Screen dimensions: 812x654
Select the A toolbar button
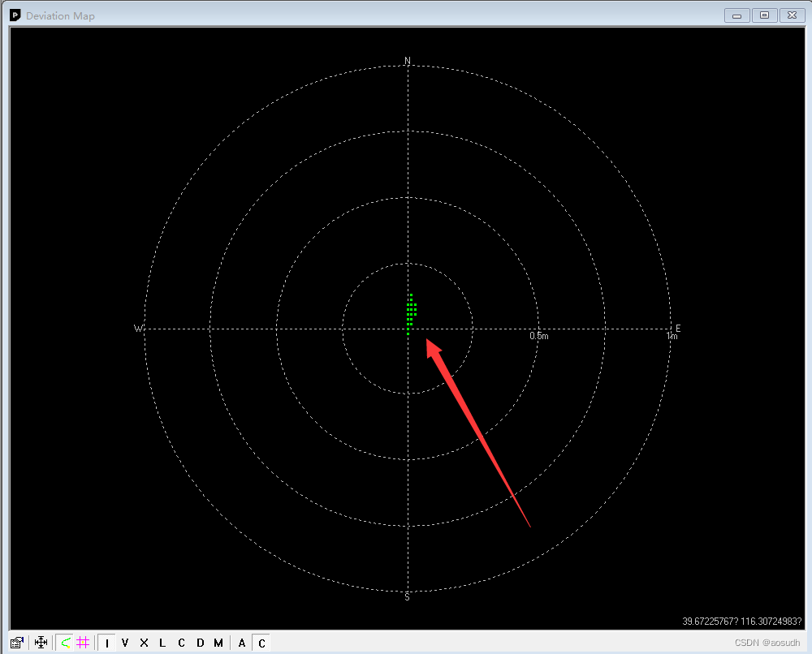click(x=242, y=643)
